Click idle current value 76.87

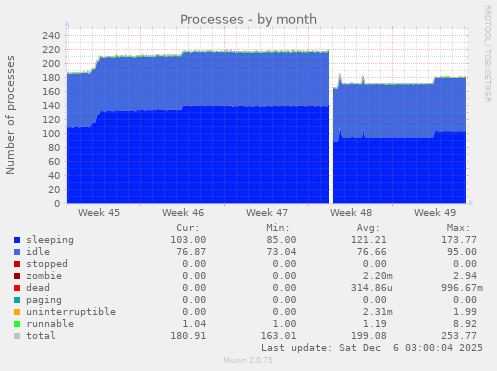tap(191, 252)
